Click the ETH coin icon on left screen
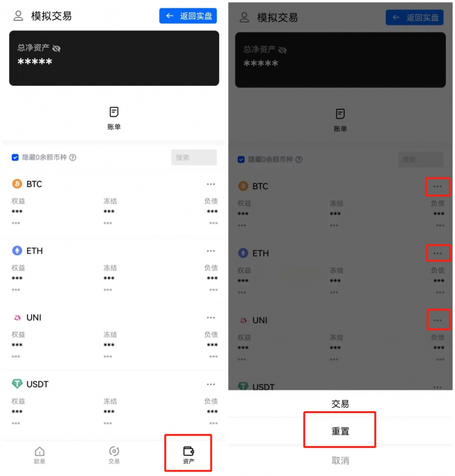Image resolution: width=455 pixels, height=476 pixels. click(x=17, y=251)
